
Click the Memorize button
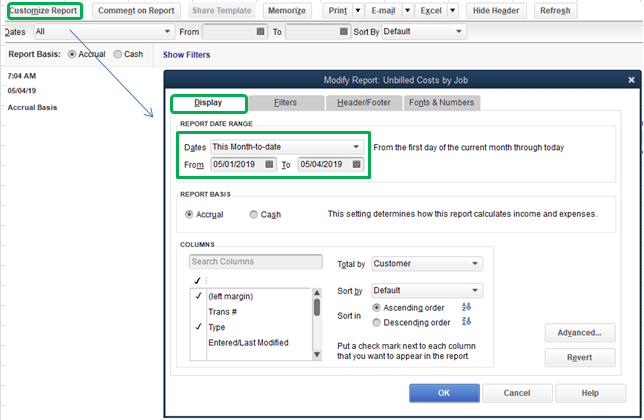click(287, 11)
